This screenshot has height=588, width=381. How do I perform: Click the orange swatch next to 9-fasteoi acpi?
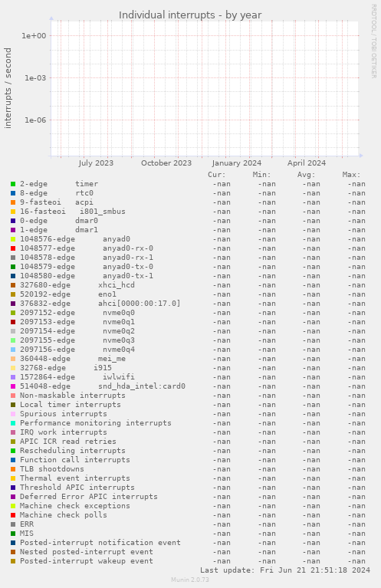tap(13, 202)
